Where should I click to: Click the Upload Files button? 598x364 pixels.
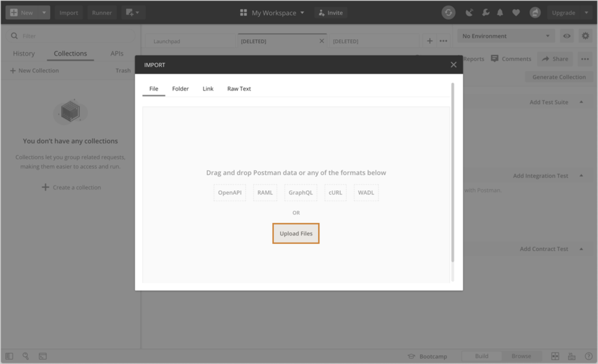(296, 233)
